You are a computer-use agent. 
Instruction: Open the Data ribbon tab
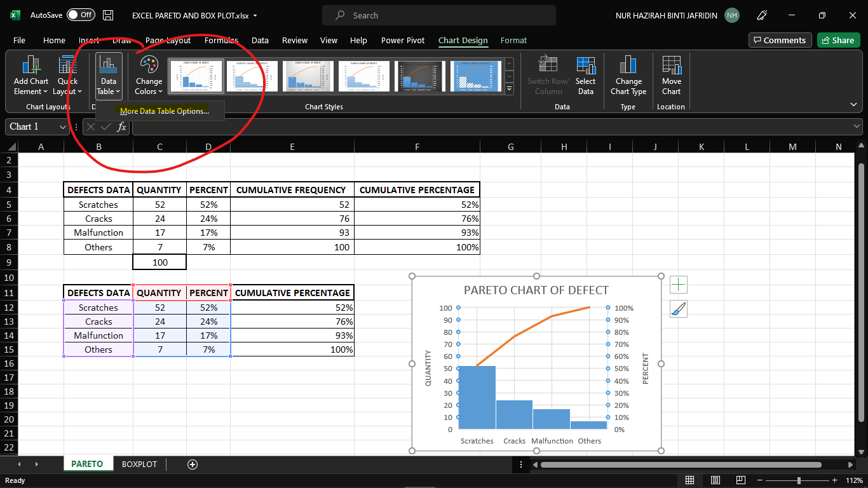coord(260,40)
